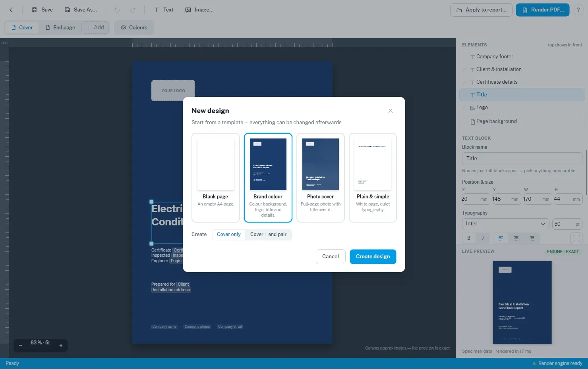588x369 pixels.
Task: Select Page background in Elements list
Action: (522, 121)
